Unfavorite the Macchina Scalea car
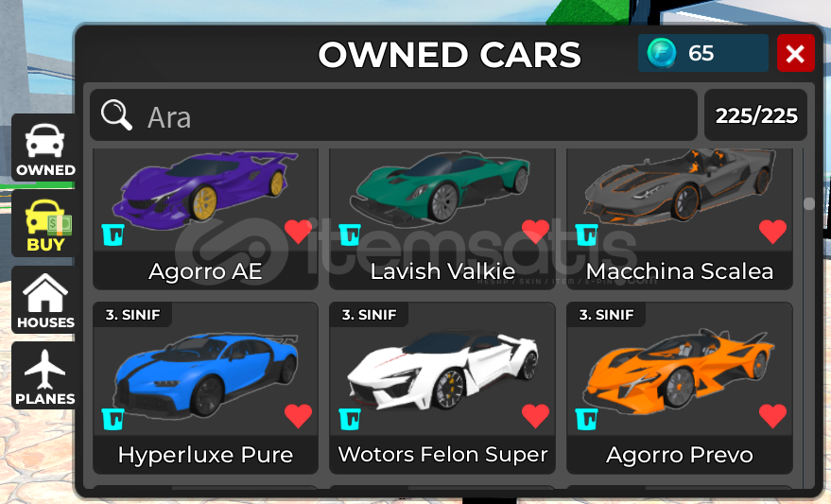831x504 pixels. [772, 232]
